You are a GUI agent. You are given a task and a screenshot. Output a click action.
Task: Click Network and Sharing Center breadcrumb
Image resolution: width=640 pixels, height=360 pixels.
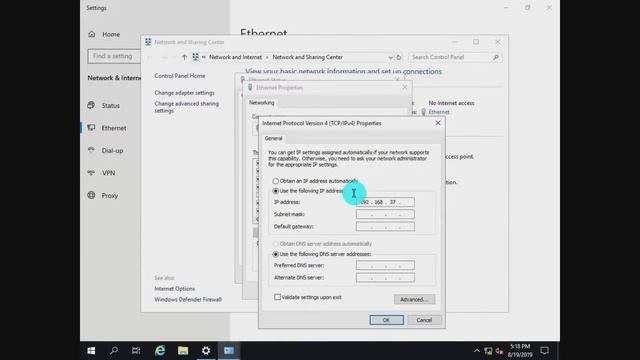[307, 57]
